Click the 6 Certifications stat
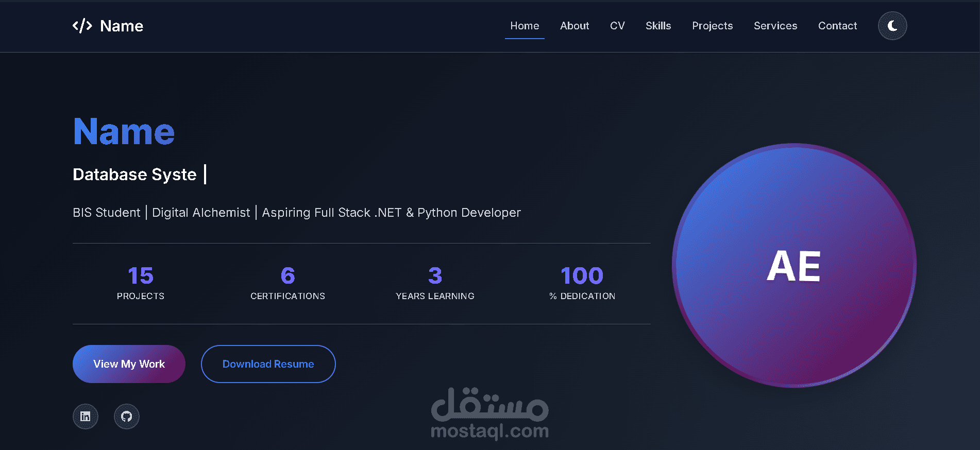 point(288,283)
